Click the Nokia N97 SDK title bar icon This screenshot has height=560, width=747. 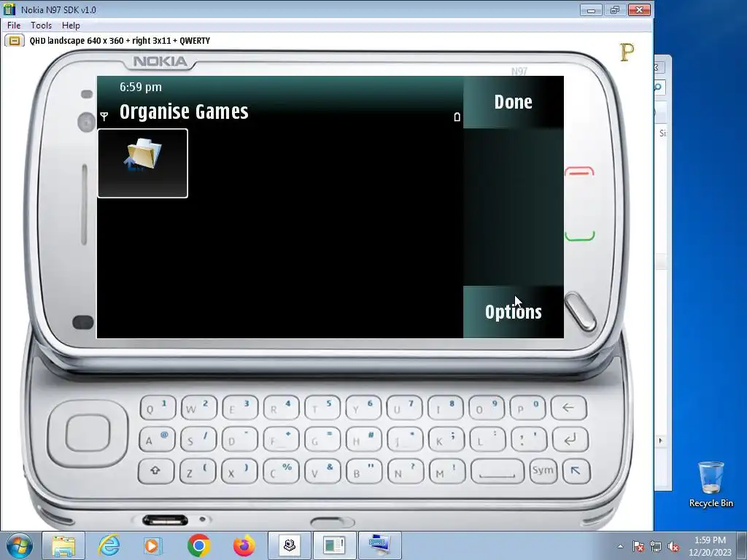9,9
